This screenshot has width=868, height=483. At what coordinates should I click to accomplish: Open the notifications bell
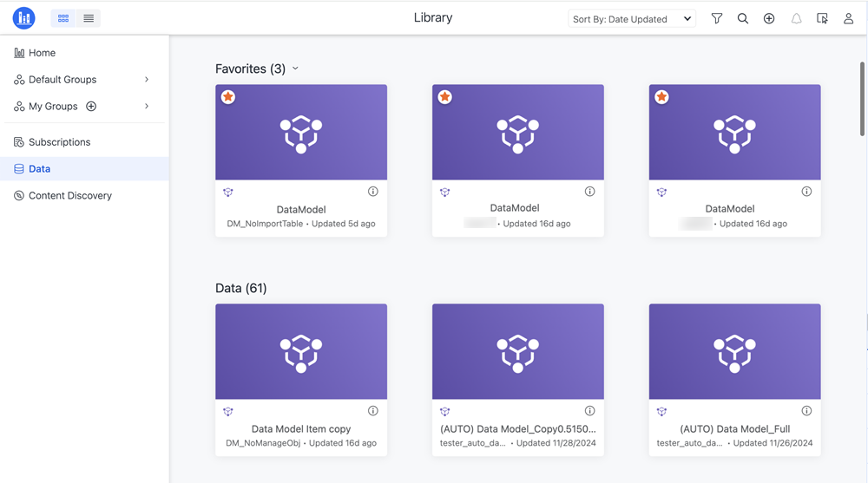pyautogui.click(x=796, y=18)
